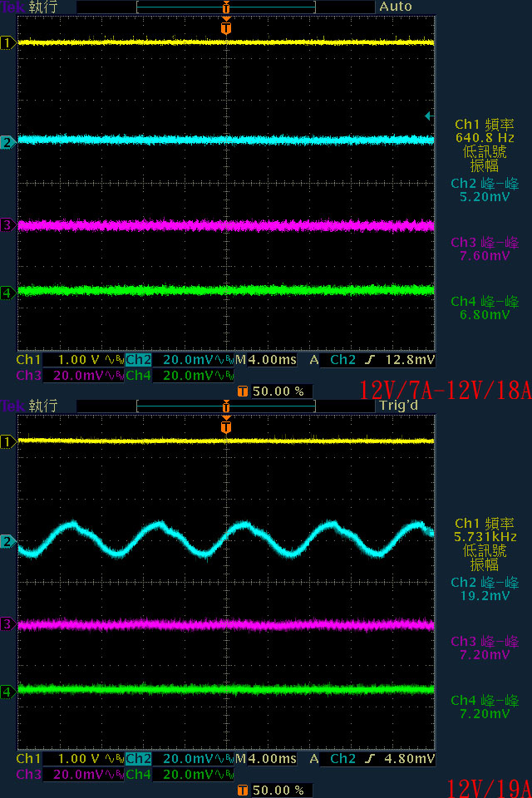Click the Ch3 峰-峰 7.60mV measurement
The image size is (532, 798).
coord(485,249)
